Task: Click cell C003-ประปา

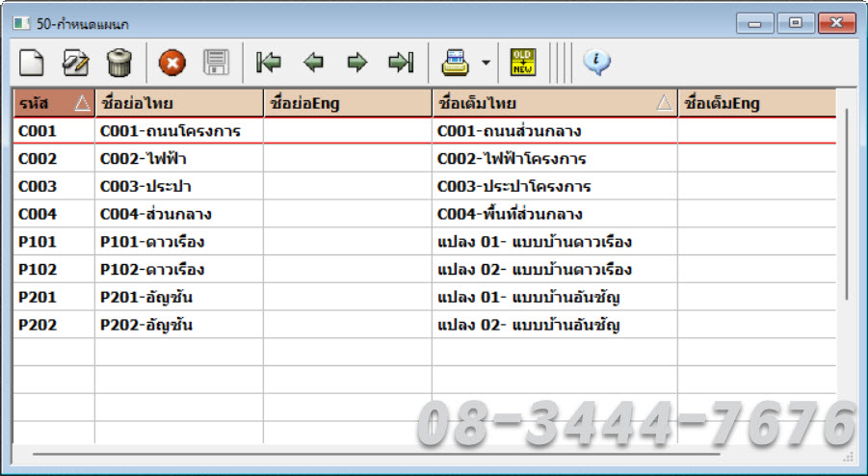Action: point(179,187)
